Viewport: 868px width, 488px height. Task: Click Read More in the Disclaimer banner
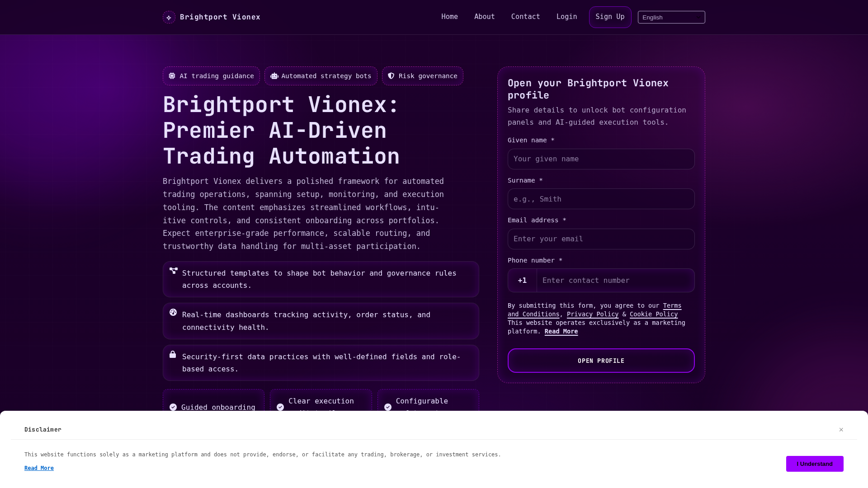(x=39, y=468)
